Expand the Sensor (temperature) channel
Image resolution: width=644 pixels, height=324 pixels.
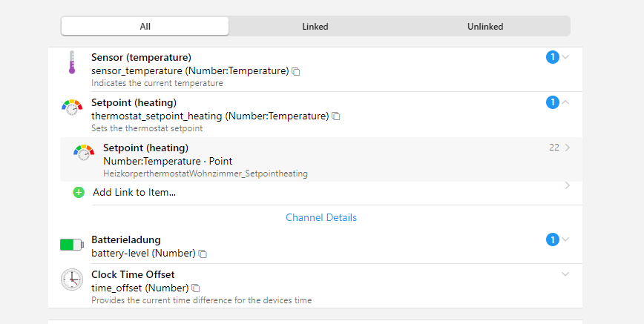tap(566, 57)
